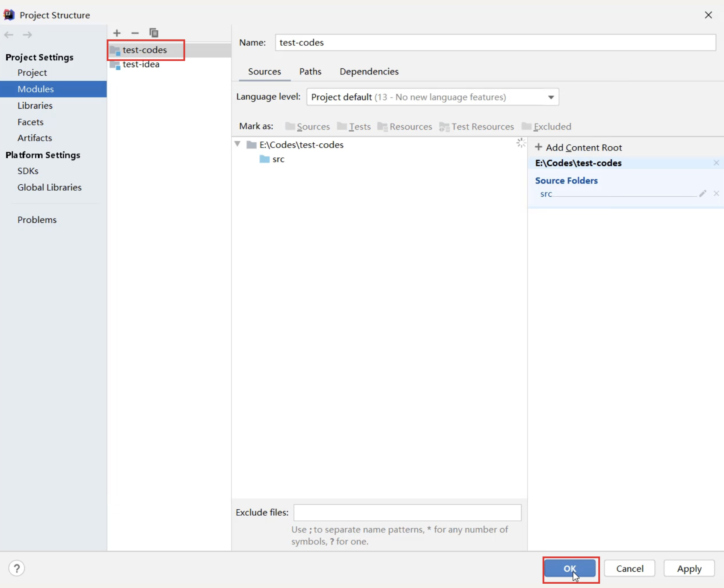Close the Project Structure dialog
The image size is (724, 588).
[709, 15]
